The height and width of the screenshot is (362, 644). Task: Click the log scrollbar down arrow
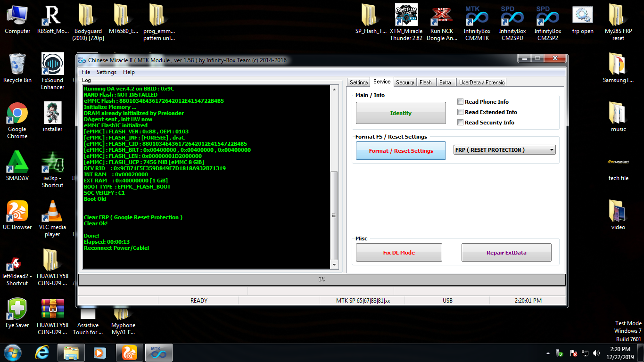point(335,265)
